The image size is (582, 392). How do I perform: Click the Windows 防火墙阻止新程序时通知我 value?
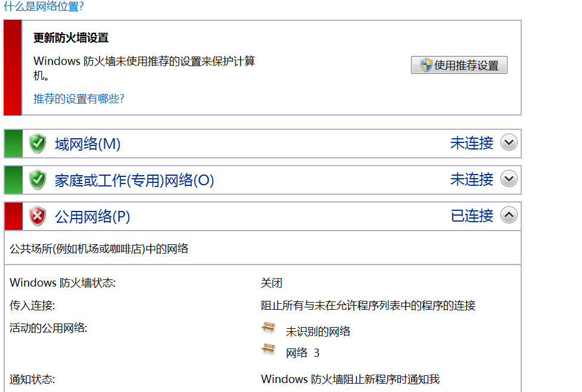pyautogui.click(x=350, y=379)
